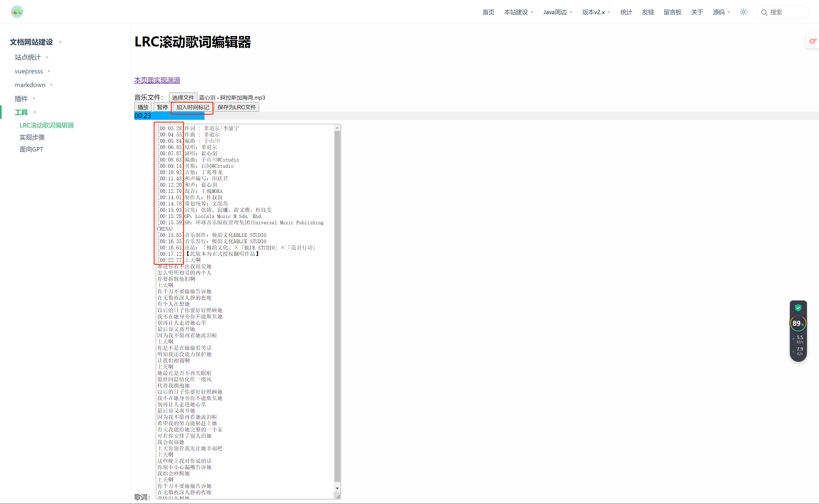The image size is (819, 504).
Task: Click the green shield security icon
Action: pos(798,307)
